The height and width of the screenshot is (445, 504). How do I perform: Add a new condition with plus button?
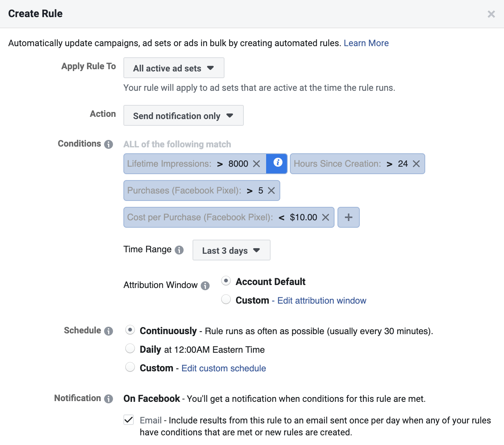coord(348,217)
